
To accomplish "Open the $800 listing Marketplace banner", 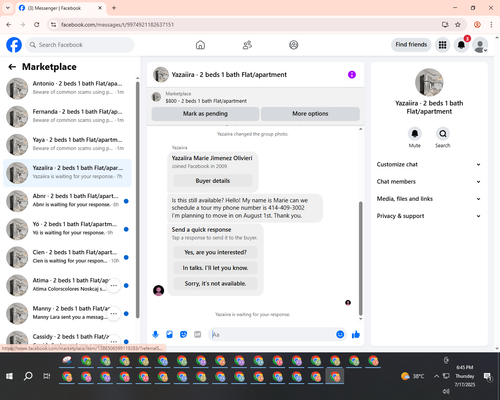I will 256,97.
